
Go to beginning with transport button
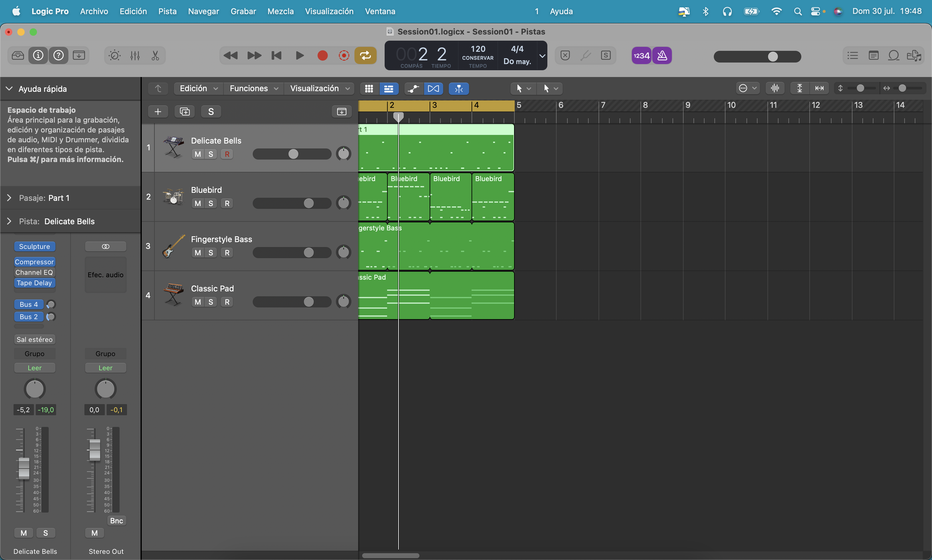[x=277, y=55]
